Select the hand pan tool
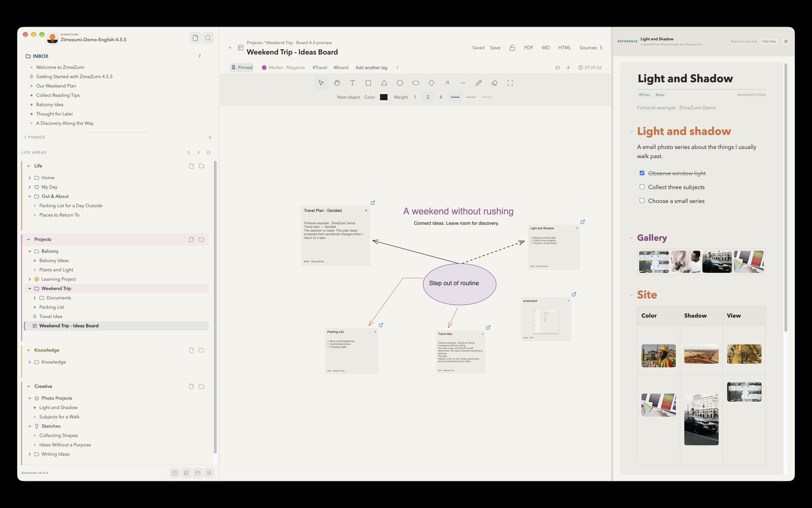Screen dimensions: 812x508 tap(337, 83)
